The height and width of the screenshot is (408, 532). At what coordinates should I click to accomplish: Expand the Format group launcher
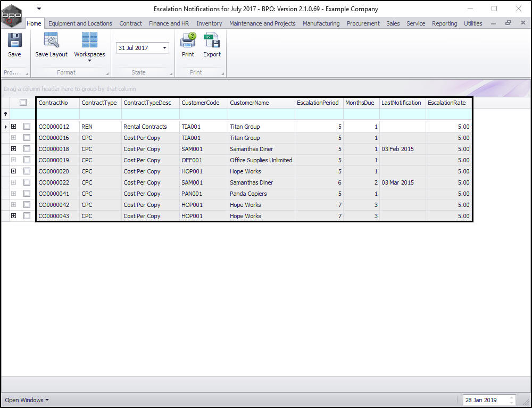107,73
